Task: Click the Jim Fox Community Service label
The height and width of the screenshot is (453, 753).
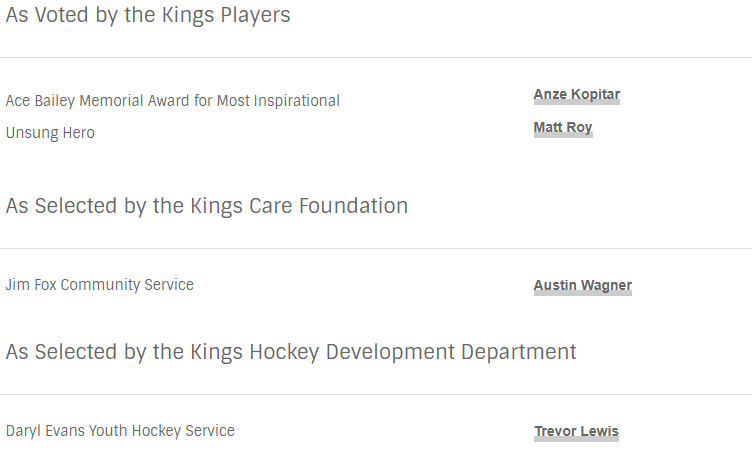Action: (99, 284)
